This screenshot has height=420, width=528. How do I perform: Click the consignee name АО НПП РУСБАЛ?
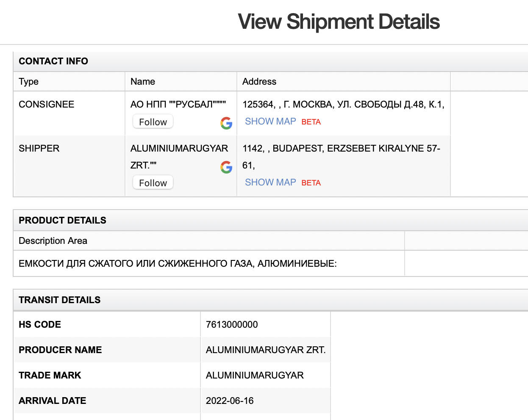click(x=178, y=105)
